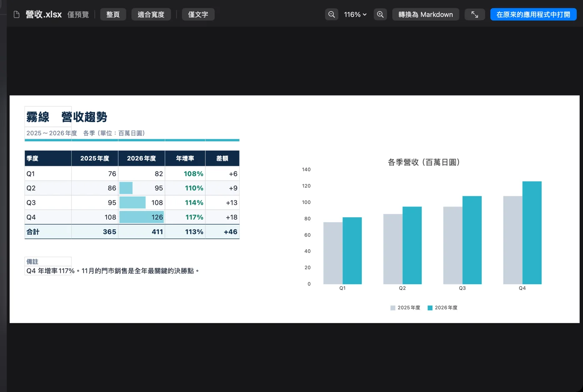Click the 2026年度 table column header
This screenshot has width=583, height=392.
coord(142,159)
